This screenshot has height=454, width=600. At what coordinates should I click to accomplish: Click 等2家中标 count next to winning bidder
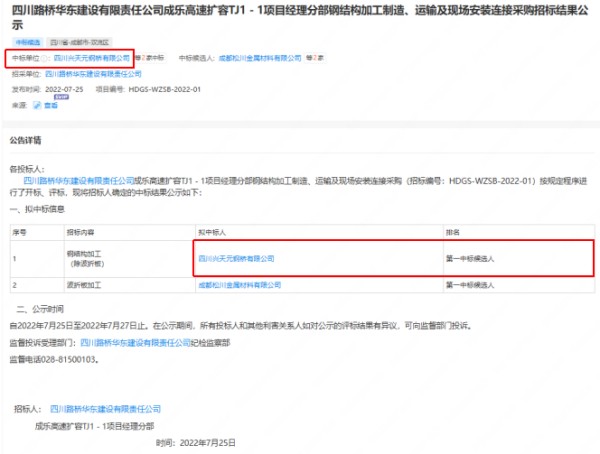click(x=149, y=58)
